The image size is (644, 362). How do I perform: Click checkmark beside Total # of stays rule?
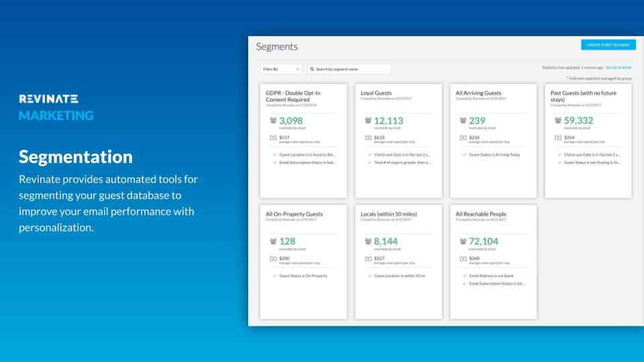click(370, 162)
